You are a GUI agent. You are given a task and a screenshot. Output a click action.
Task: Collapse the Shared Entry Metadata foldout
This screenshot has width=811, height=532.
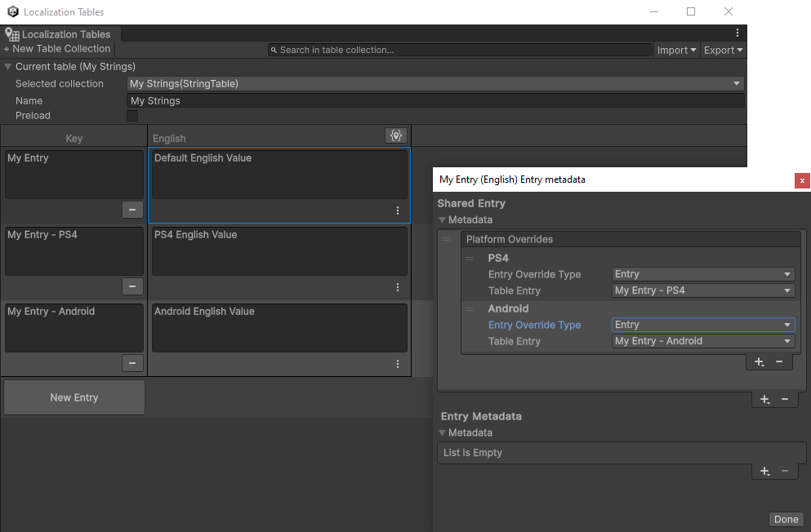[442, 220]
